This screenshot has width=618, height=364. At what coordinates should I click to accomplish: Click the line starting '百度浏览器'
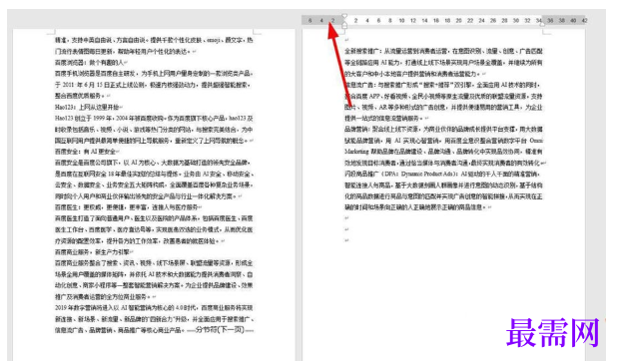point(91,62)
